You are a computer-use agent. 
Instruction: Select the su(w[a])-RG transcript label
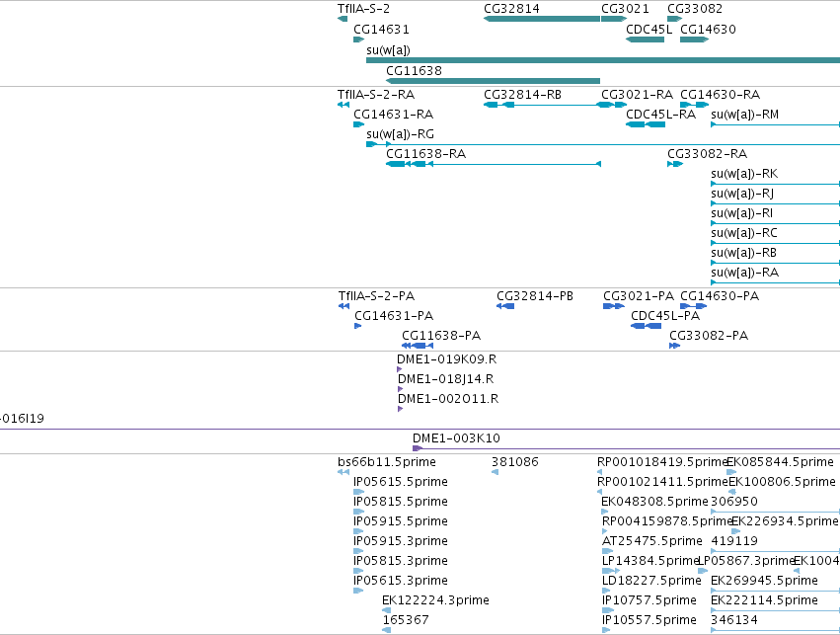click(400, 134)
